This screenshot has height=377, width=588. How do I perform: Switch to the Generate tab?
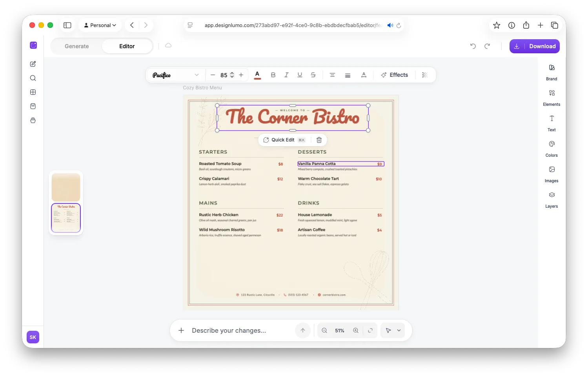pos(77,46)
